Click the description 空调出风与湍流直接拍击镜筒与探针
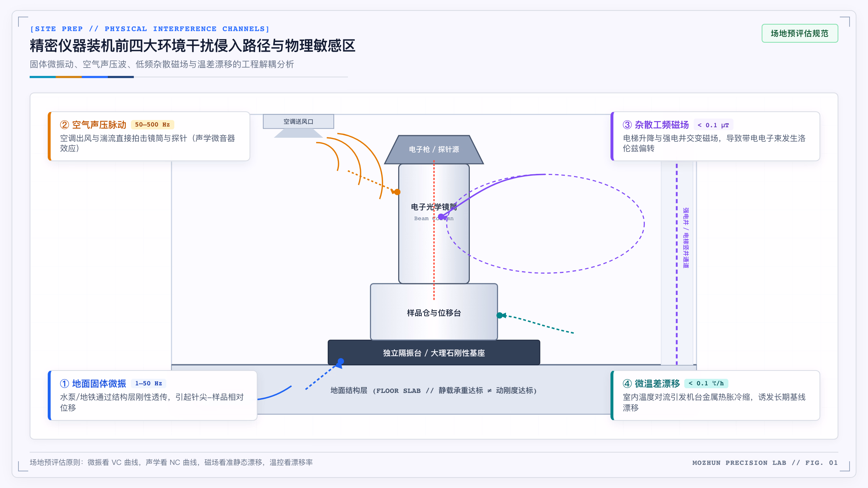The width and height of the screenshot is (868, 488). pyautogui.click(x=148, y=143)
